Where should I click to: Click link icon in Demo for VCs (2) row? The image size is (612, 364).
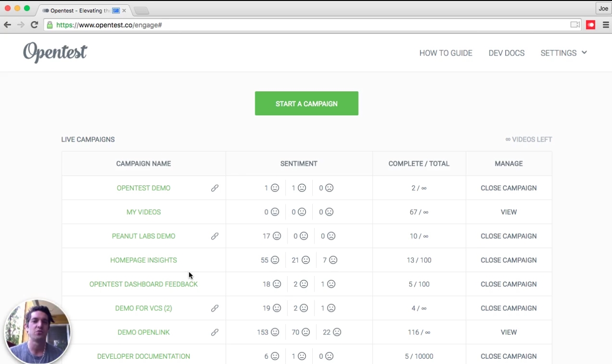tap(215, 308)
